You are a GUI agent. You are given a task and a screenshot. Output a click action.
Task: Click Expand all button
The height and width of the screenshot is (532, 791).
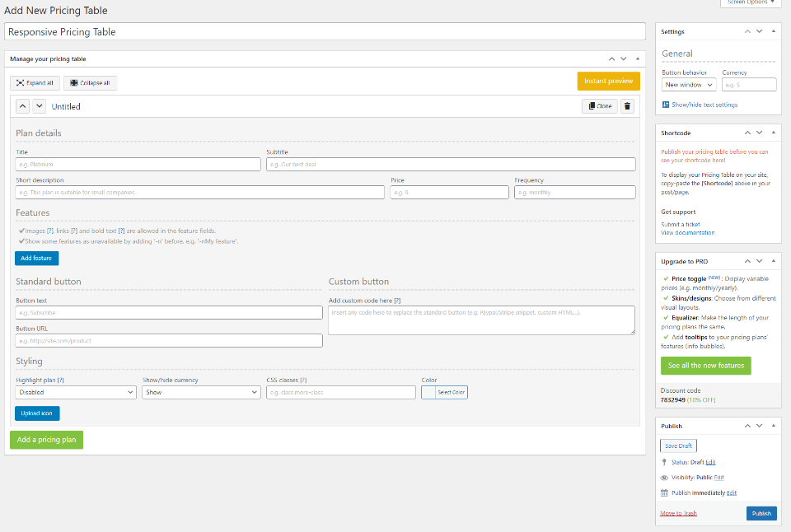(x=35, y=83)
